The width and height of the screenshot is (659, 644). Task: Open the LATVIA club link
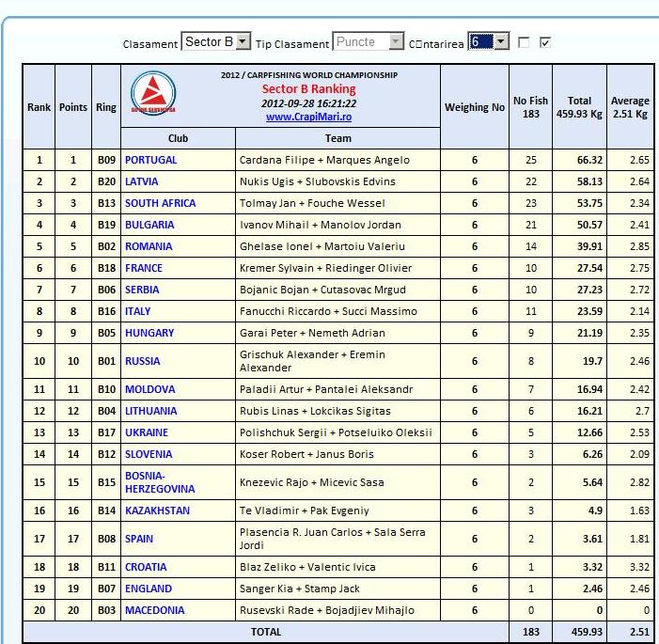tap(142, 181)
